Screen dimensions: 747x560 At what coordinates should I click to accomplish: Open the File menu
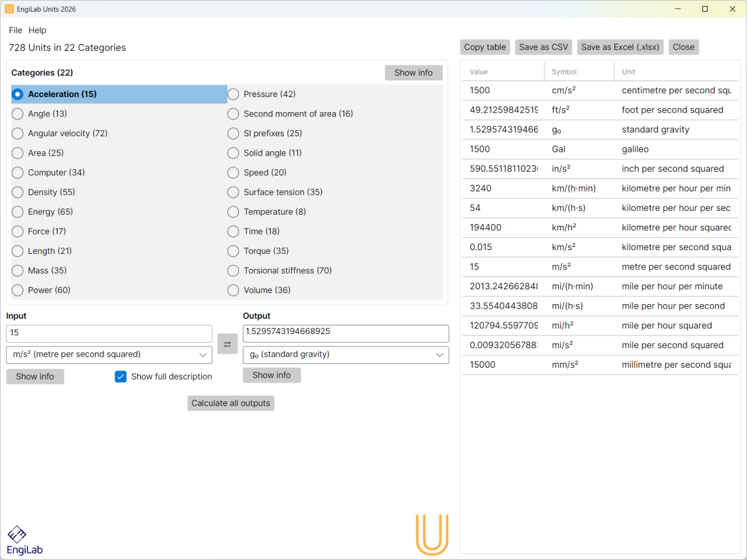16,30
